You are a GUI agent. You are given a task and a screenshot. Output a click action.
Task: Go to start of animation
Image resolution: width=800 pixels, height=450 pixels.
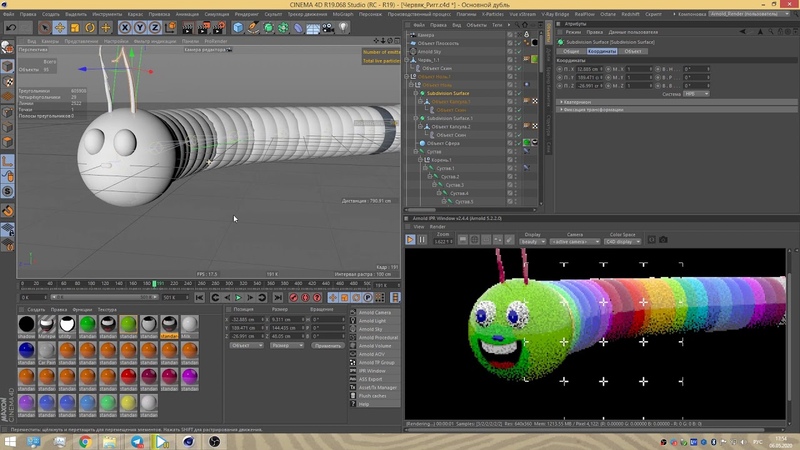[199, 297]
